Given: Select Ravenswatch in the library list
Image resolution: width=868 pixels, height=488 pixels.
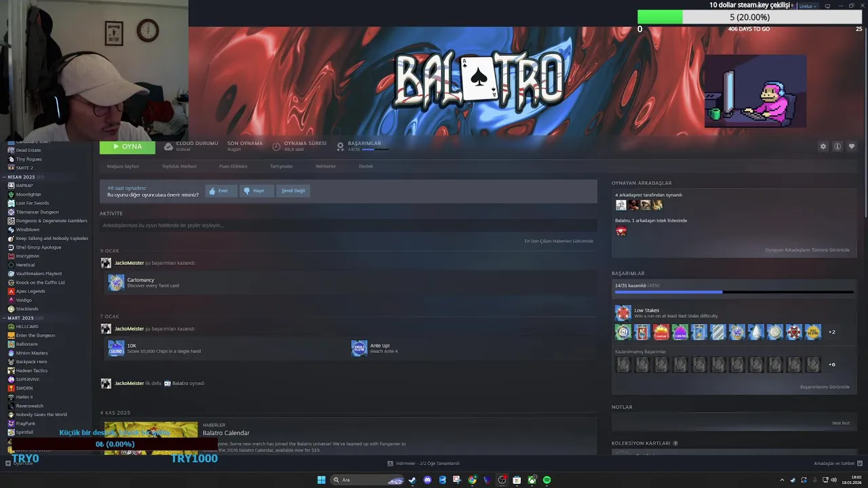Looking at the screenshot, I should click(29, 406).
